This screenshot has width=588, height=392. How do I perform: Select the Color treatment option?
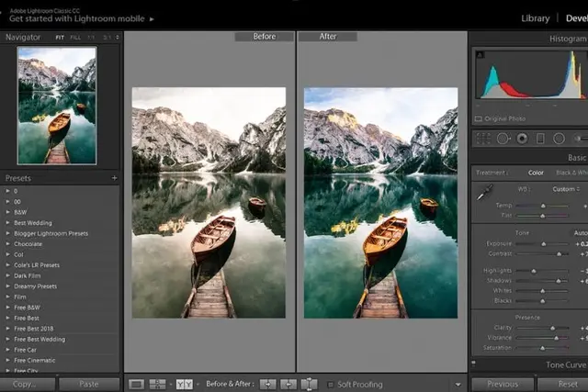[536, 173]
